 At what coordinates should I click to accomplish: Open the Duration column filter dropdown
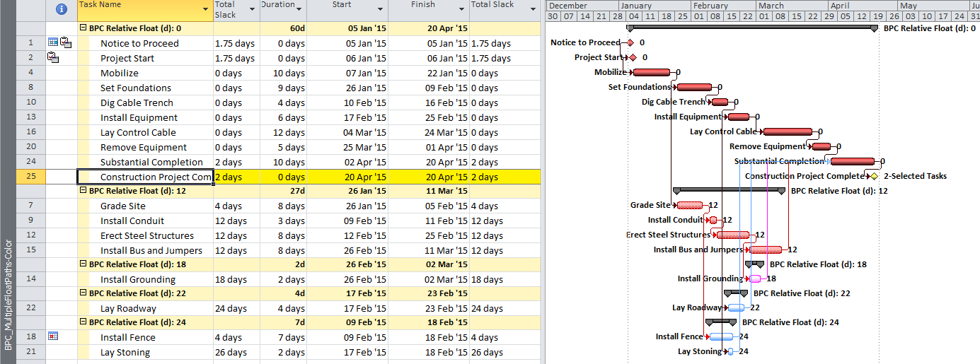tap(300, 9)
